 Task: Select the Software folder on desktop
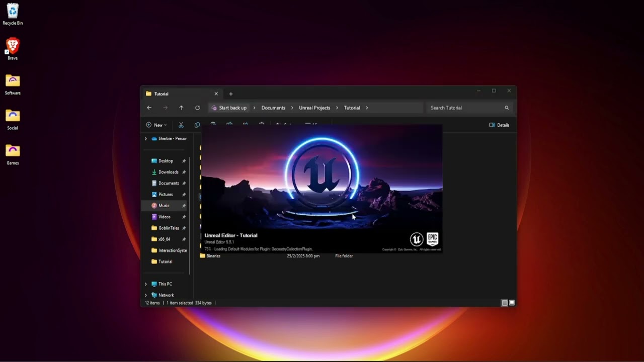pyautogui.click(x=13, y=84)
